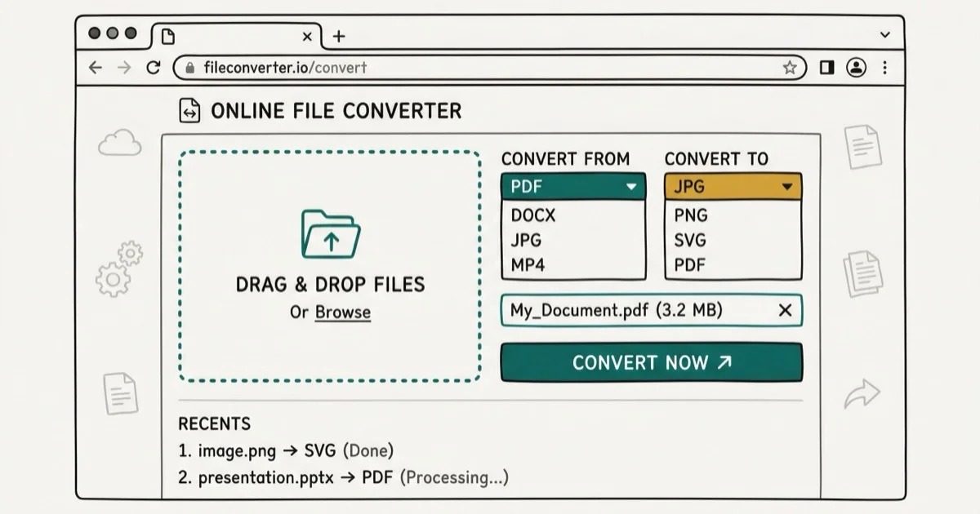Click the address bar showing fileconverter.io/convert
The image size is (980, 514).
point(490,68)
